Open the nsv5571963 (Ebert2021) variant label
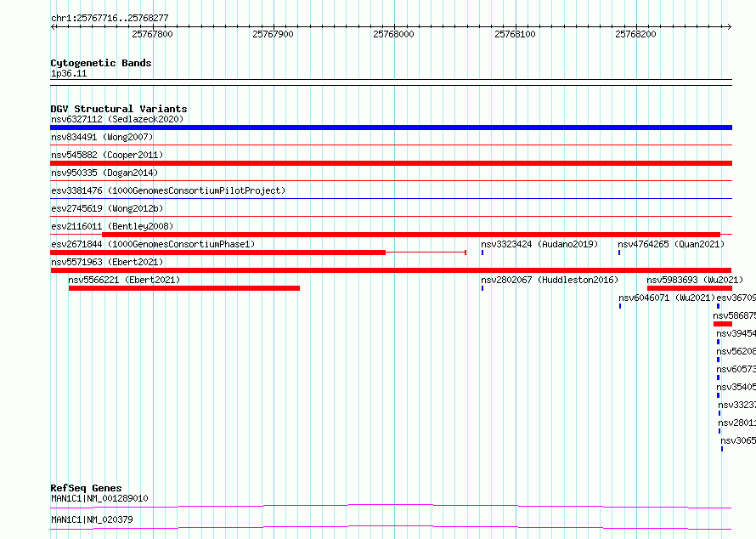756x539 pixels. [107, 262]
